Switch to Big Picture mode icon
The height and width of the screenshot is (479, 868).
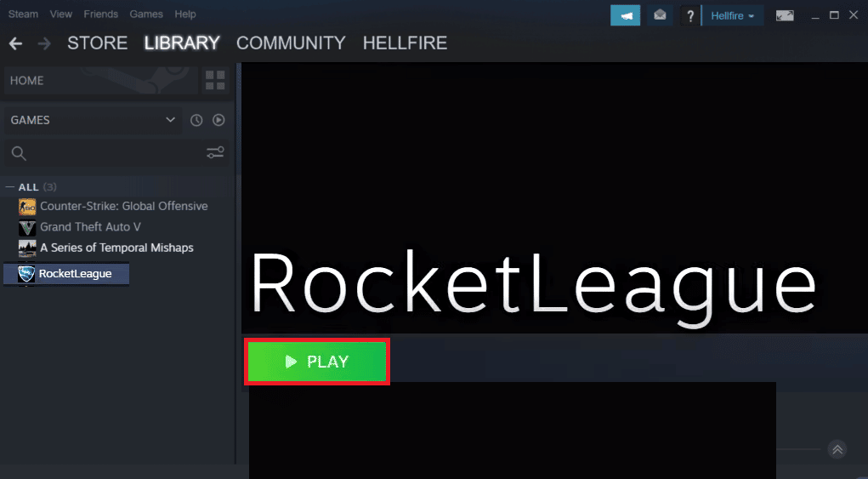[x=785, y=15]
